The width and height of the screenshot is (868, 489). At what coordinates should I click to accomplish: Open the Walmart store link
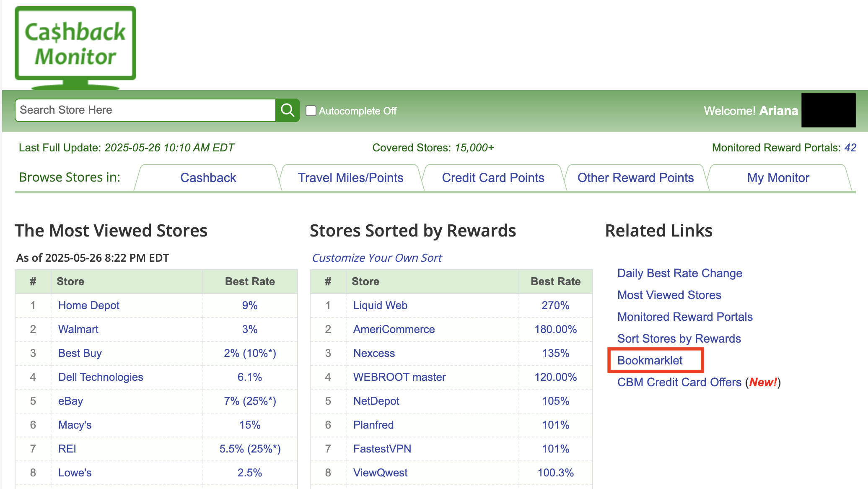[x=78, y=330]
